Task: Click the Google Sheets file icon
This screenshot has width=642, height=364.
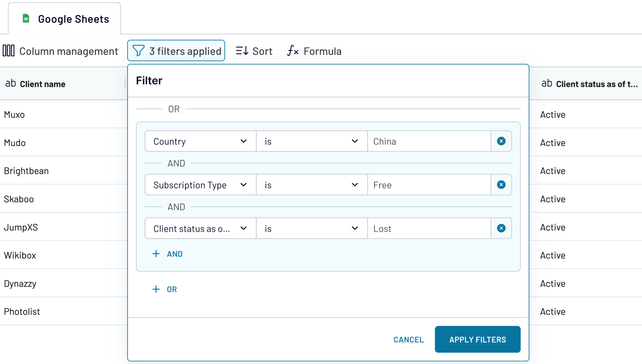Action: point(26,18)
